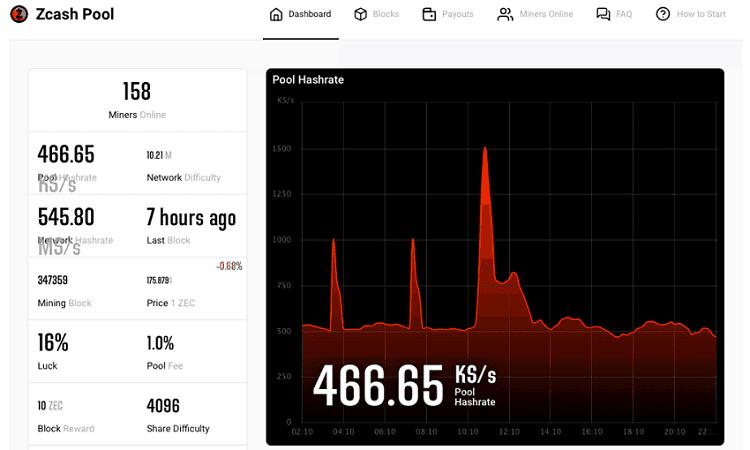Click the Price 1 ZEC stat
This screenshot has height=450, width=750.
click(160, 281)
